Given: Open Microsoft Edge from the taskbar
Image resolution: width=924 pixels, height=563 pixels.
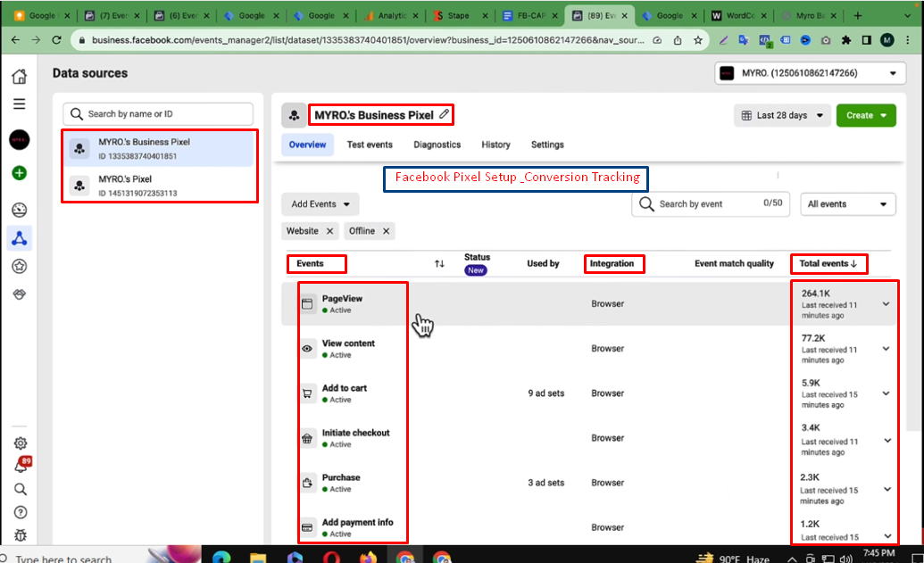Looking at the screenshot, I should [x=221, y=557].
